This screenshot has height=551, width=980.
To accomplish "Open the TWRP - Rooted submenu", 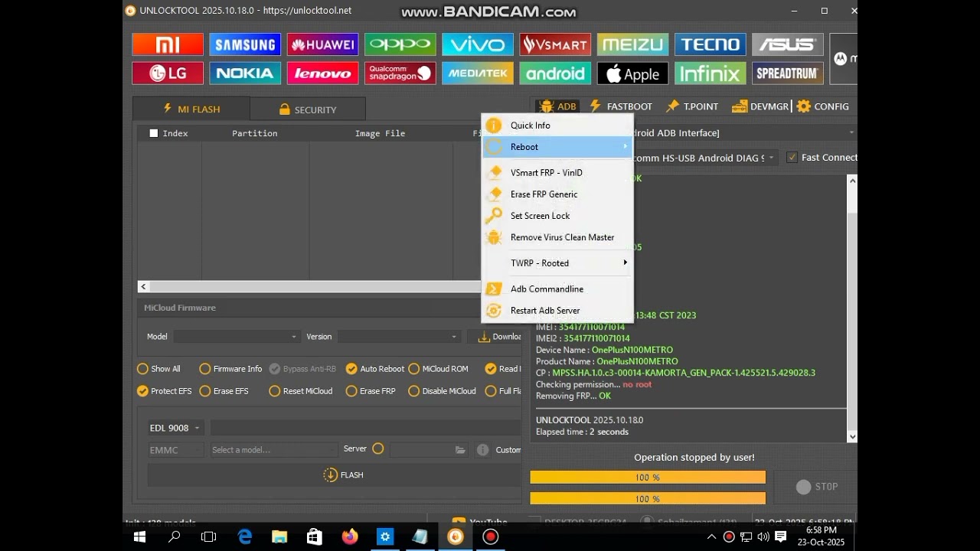I will pyautogui.click(x=558, y=263).
